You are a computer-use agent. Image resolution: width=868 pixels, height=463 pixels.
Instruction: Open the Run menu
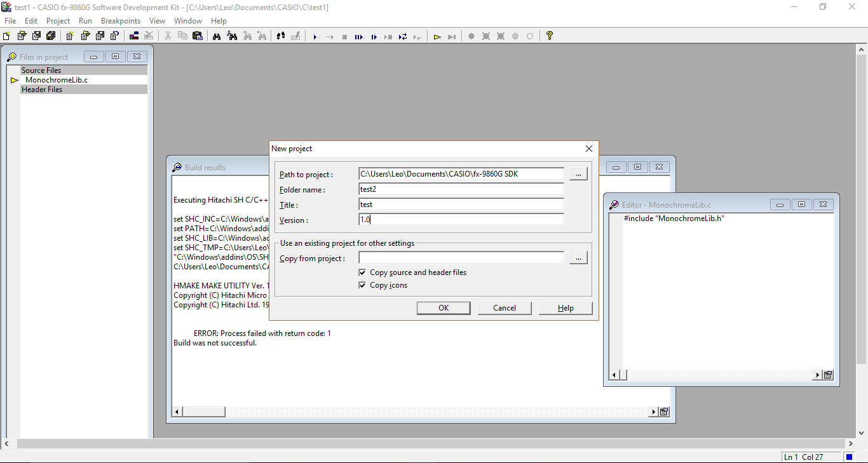coord(85,21)
